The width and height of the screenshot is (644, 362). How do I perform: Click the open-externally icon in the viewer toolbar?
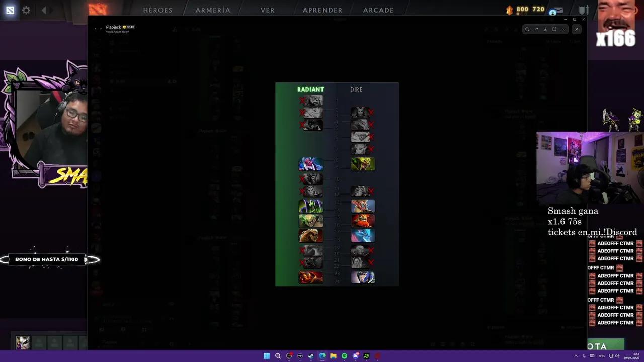pyautogui.click(x=554, y=29)
